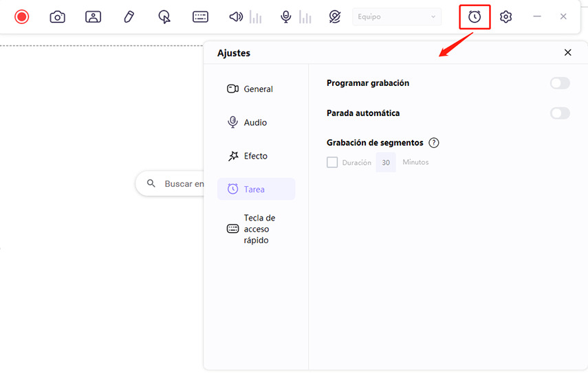Select the pen annotation tool

(x=129, y=16)
